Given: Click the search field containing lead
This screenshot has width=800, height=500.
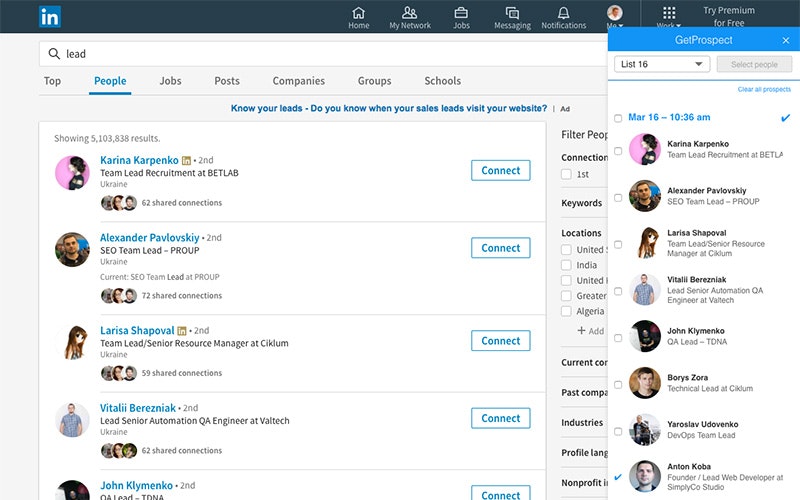Looking at the screenshot, I should pyautogui.click(x=322, y=54).
